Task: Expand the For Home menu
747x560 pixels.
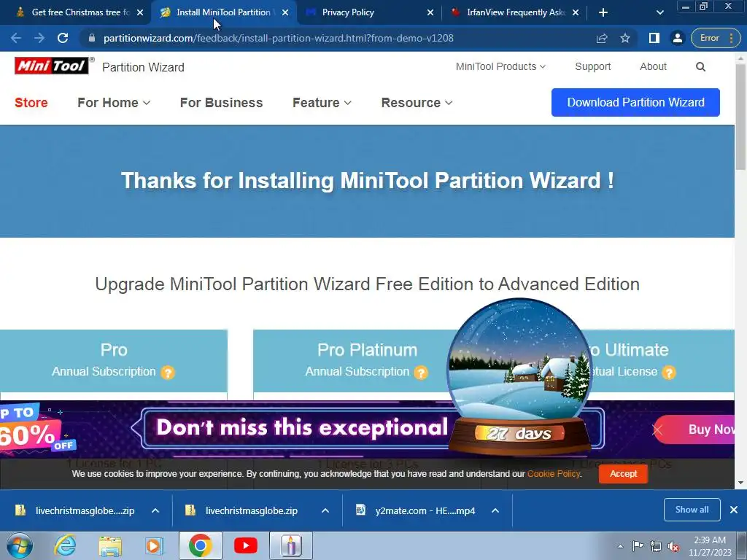Action: (x=114, y=102)
